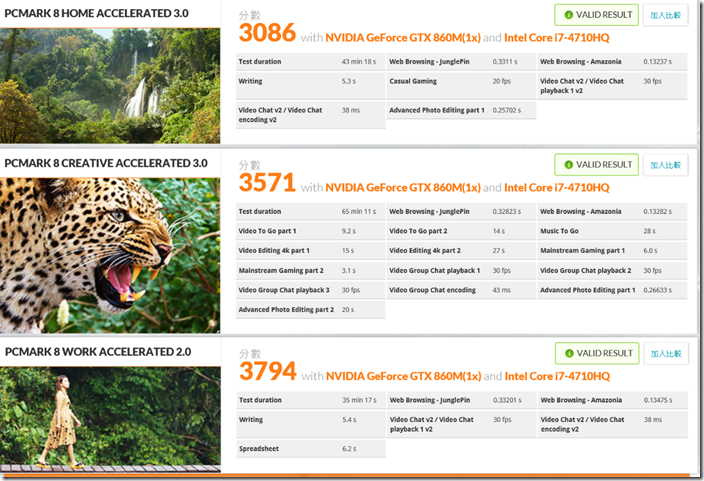Image resolution: width=704 pixels, height=481 pixels.
Task: Click PCMARK 8 CREATIVE ACCELERATED 3.0 title
Action: [106, 163]
